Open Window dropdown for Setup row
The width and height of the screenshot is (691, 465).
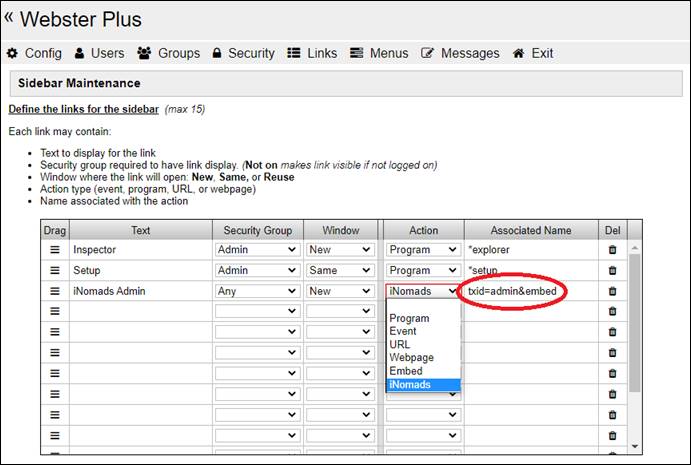[340, 270]
